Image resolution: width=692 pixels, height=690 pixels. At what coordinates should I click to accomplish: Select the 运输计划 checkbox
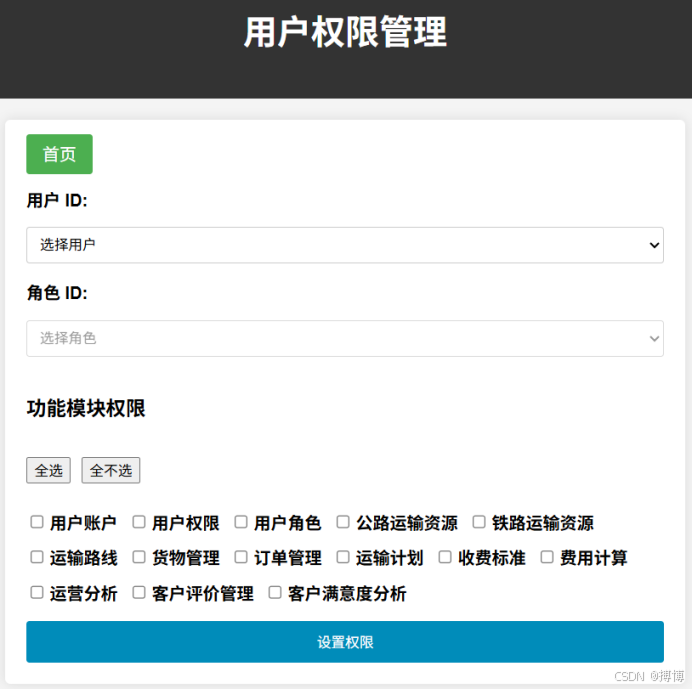point(343,557)
